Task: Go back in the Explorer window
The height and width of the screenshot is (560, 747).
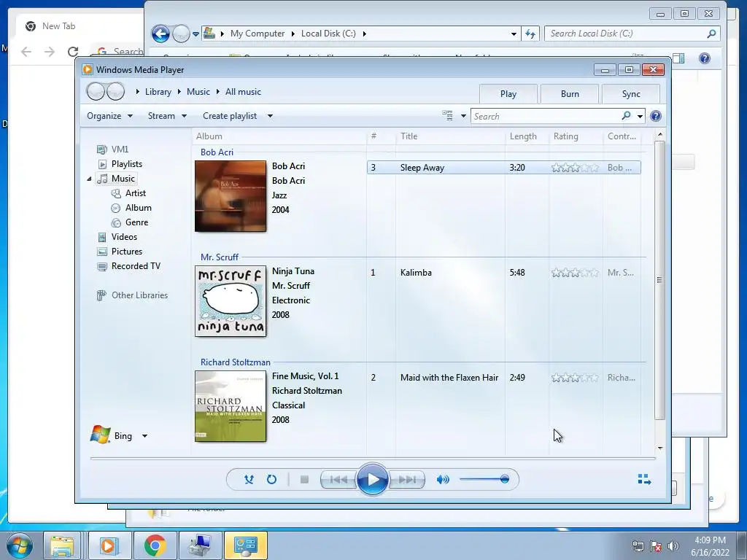Action: (x=160, y=34)
